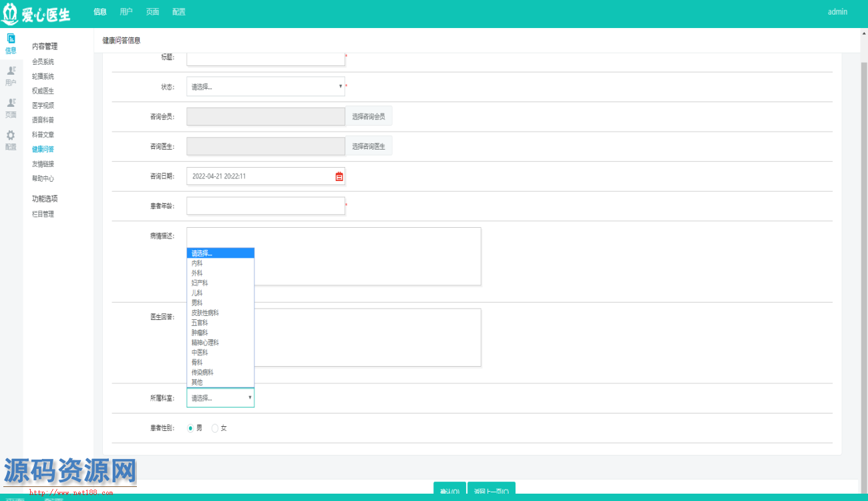The height and width of the screenshot is (501, 868).
Task: Choose 其他 from the department list
Action: coord(220,382)
